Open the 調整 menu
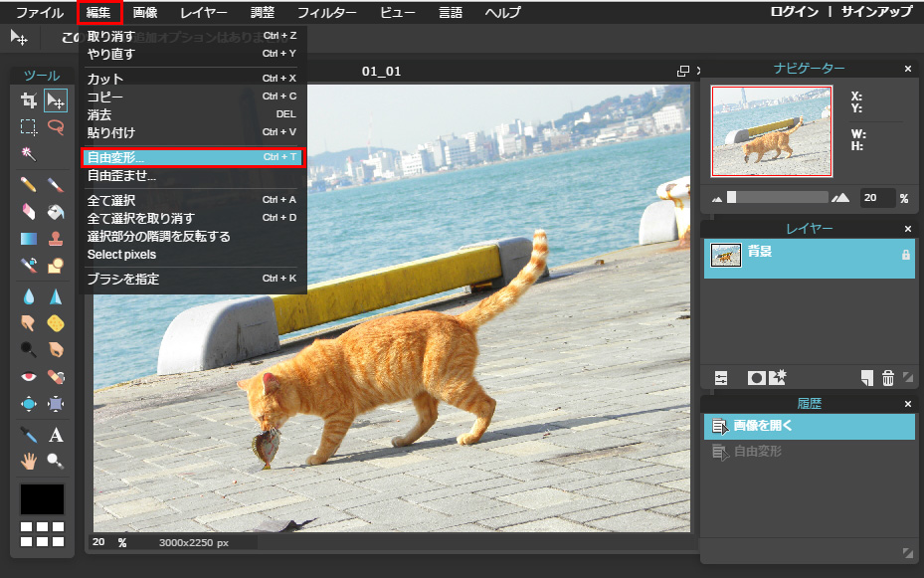 pos(263,12)
